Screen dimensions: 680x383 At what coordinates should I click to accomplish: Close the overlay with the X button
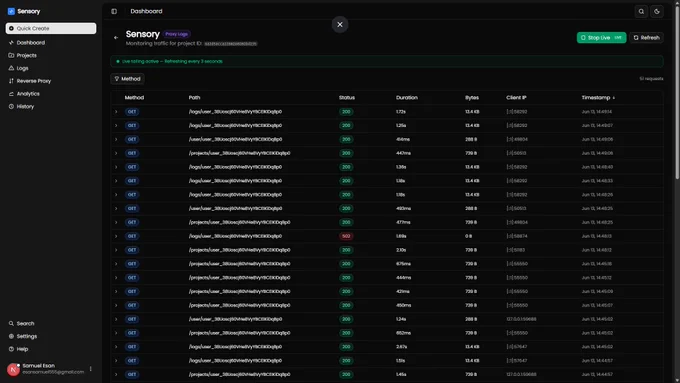tap(340, 25)
